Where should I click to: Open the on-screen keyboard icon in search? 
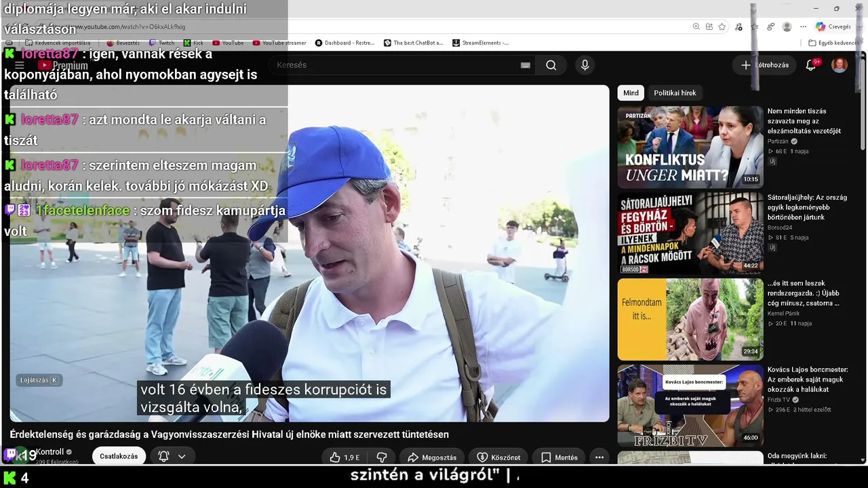(x=526, y=65)
